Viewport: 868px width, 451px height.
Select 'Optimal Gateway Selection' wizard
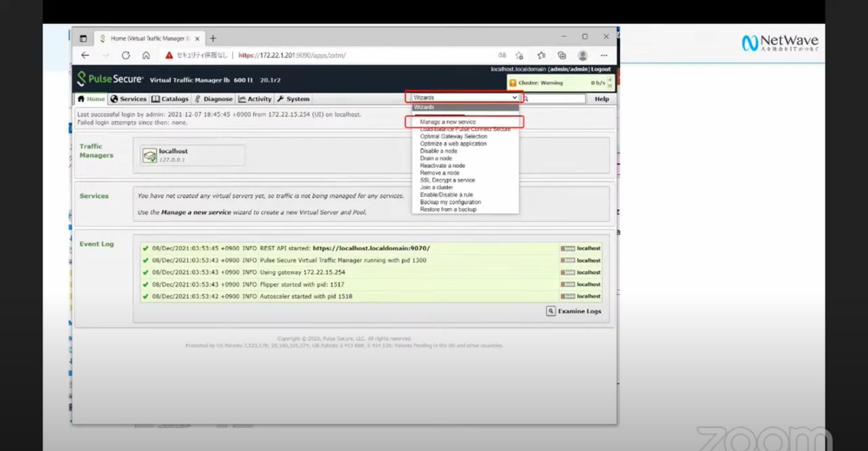(x=454, y=137)
